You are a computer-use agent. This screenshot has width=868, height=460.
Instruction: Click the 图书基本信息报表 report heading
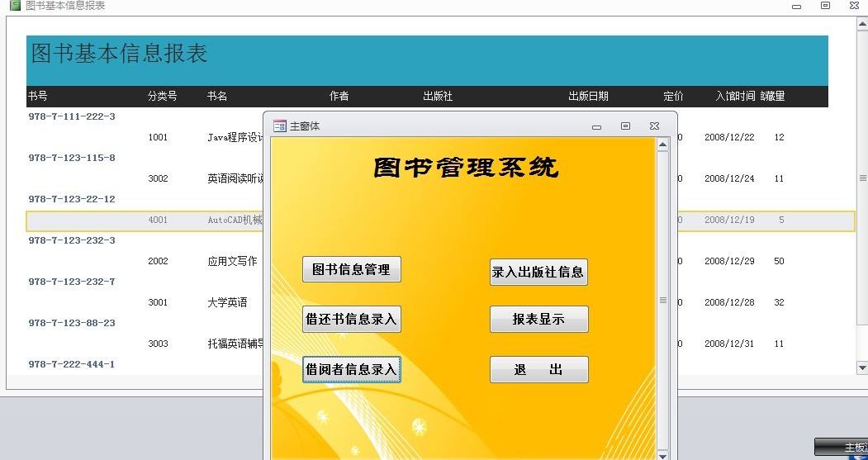pyautogui.click(x=120, y=53)
